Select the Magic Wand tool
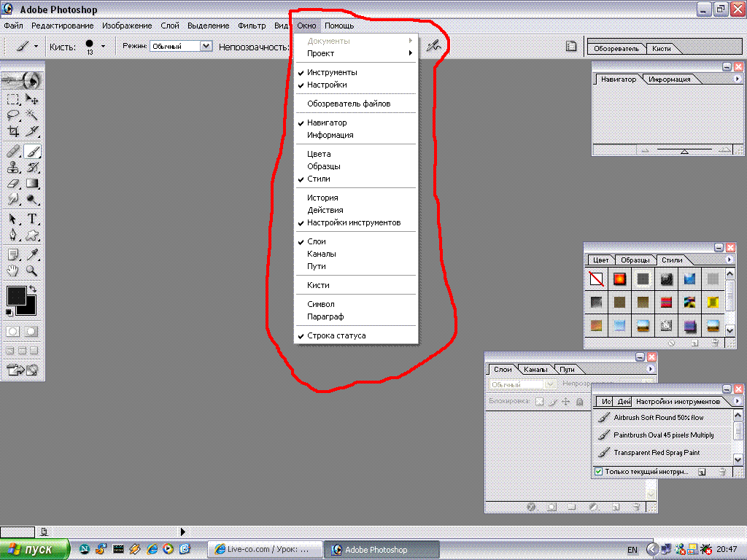Viewport: 747px width, 560px height. [32, 115]
